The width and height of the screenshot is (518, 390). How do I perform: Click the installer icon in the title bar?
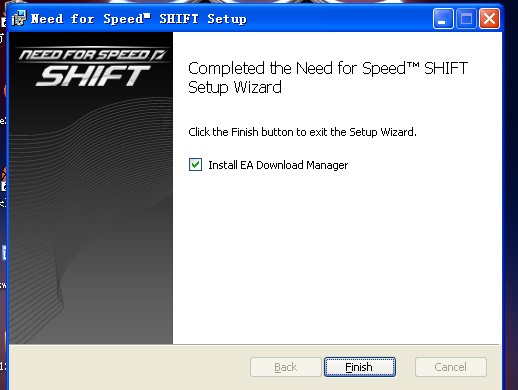19,18
